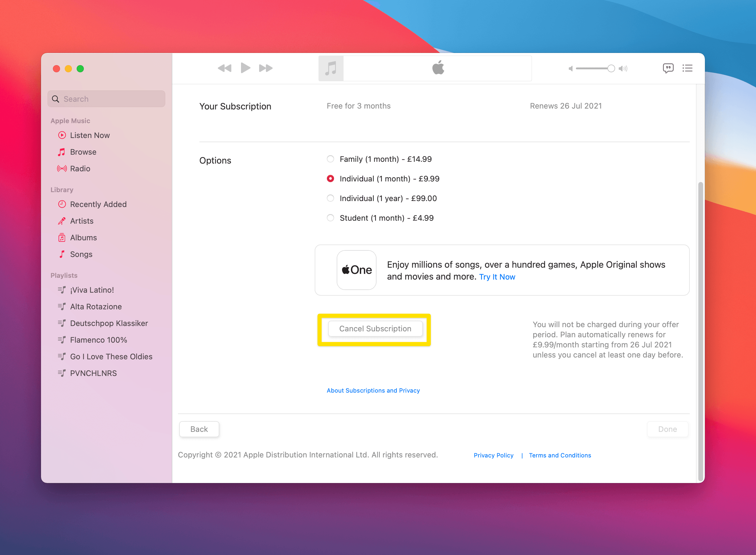Click the Radio broadcast waves icon

[x=62, y=169]
